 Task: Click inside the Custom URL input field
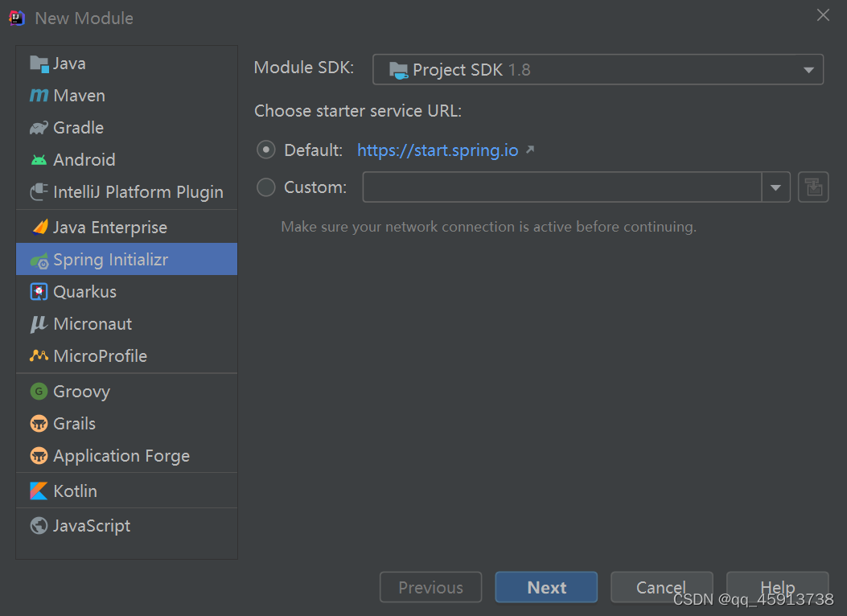coord(561,187)
